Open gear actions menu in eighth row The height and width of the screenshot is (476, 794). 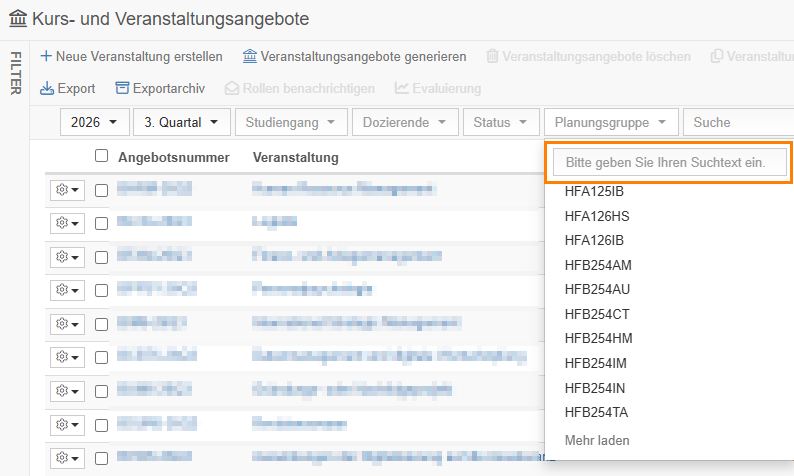(67, 424)
